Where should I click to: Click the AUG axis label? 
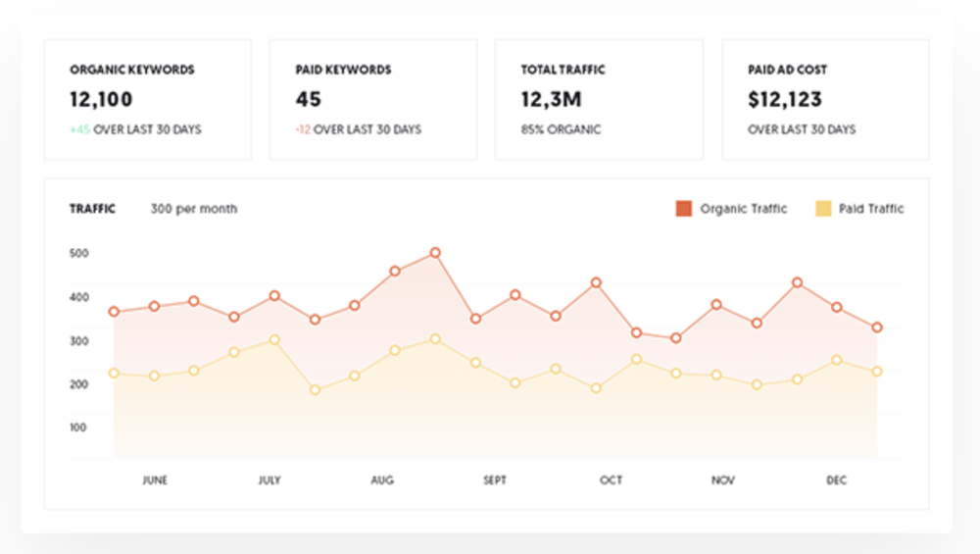tap(382, 480)
